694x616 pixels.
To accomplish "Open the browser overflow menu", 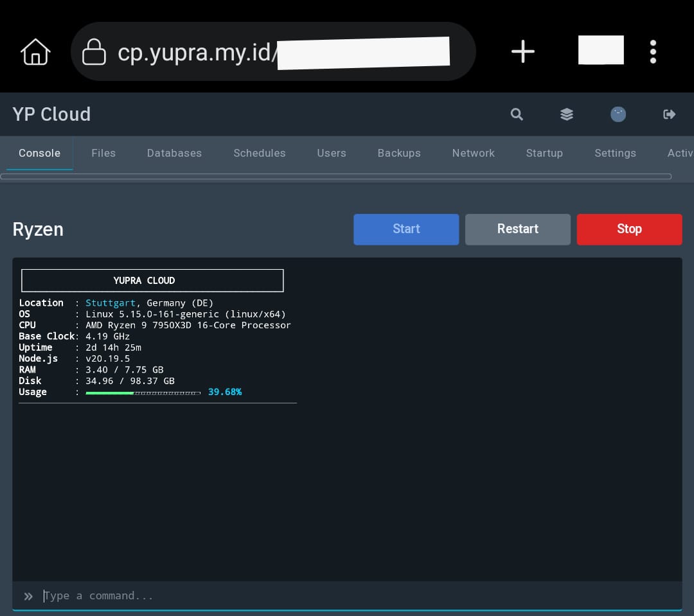I will coord(653,51).
